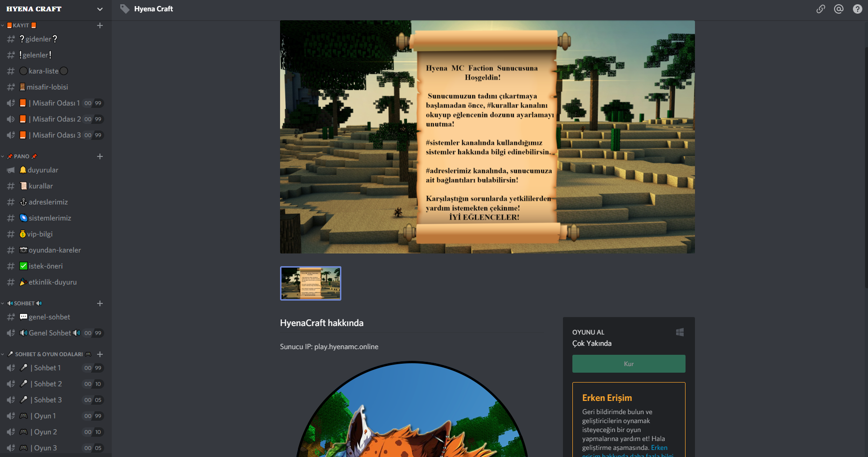The width and height of the screenshot is (868, 457).
Task: Click the speaker icon beside Sohbet 2
Action: [11, 384]
